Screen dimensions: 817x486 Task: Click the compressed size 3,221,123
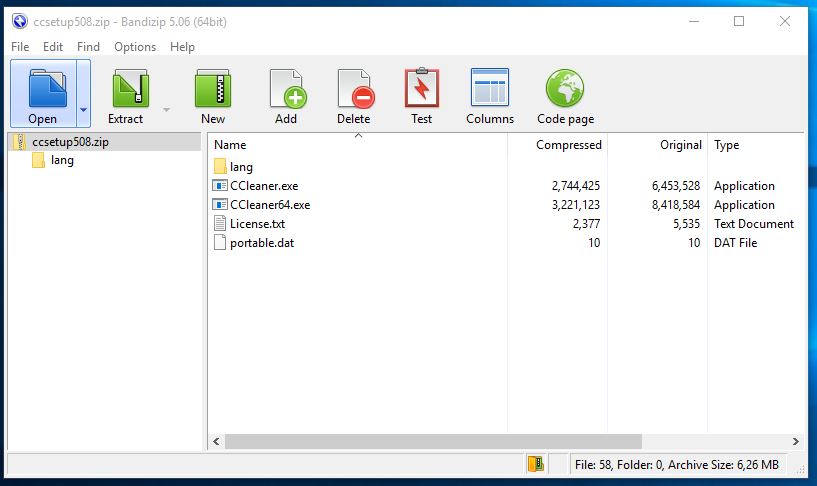pos(576,205)
